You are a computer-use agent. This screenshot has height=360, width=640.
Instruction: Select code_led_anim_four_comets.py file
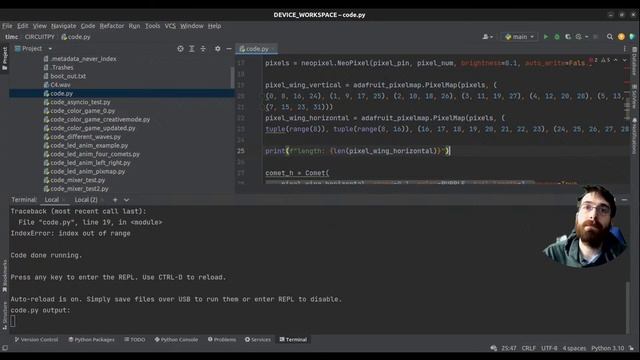click(95, 154)
